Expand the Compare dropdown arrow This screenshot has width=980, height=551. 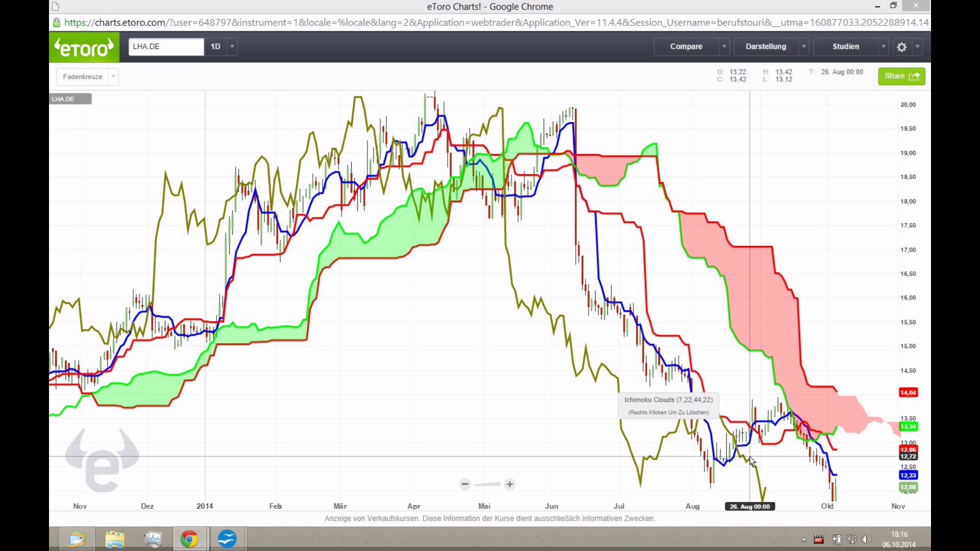pyautogui.click(x=724, y=46)
